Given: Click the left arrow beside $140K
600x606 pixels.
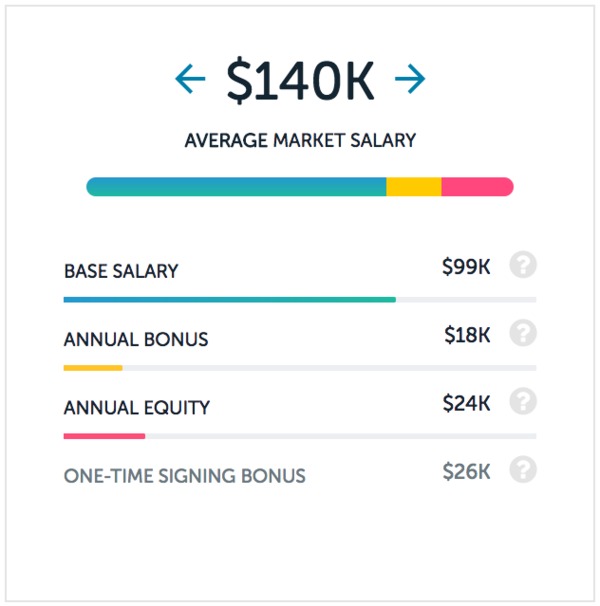Looking at the screenshot, I should click(190, 79).
